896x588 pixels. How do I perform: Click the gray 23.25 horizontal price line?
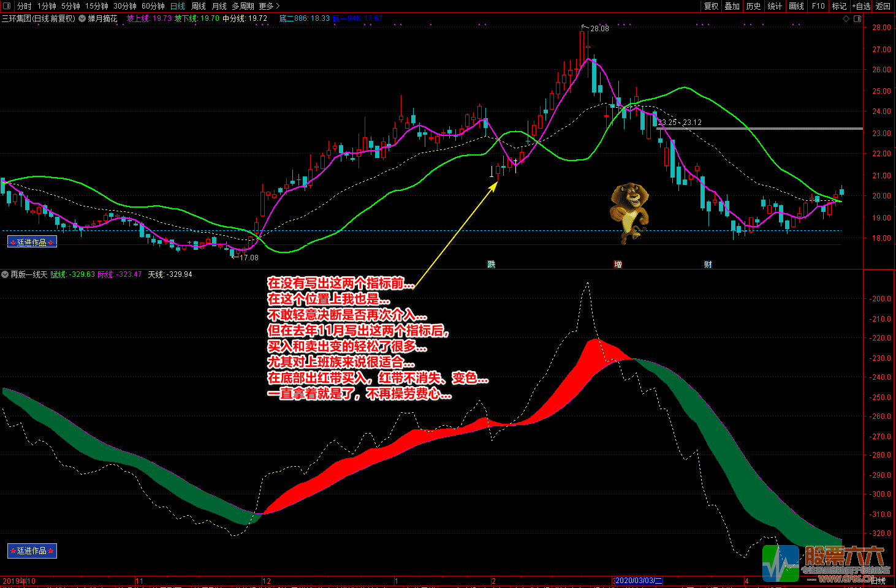coord(760,129)
